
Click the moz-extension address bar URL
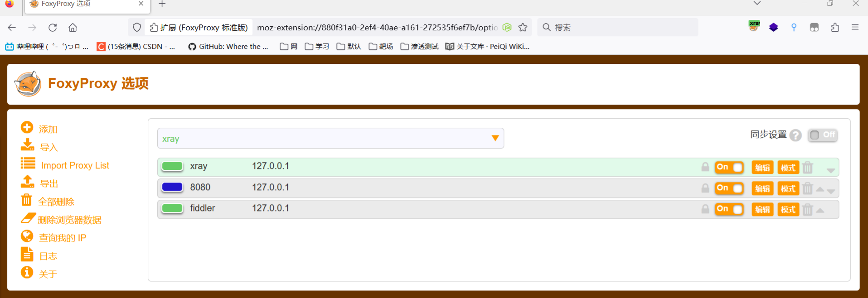[x=377, y=28]
